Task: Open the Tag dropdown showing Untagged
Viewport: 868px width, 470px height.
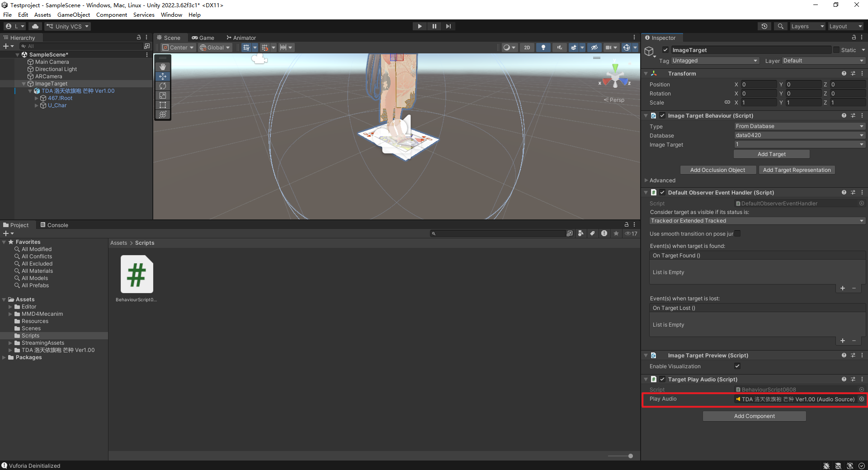Action: [x=715, y=61]
